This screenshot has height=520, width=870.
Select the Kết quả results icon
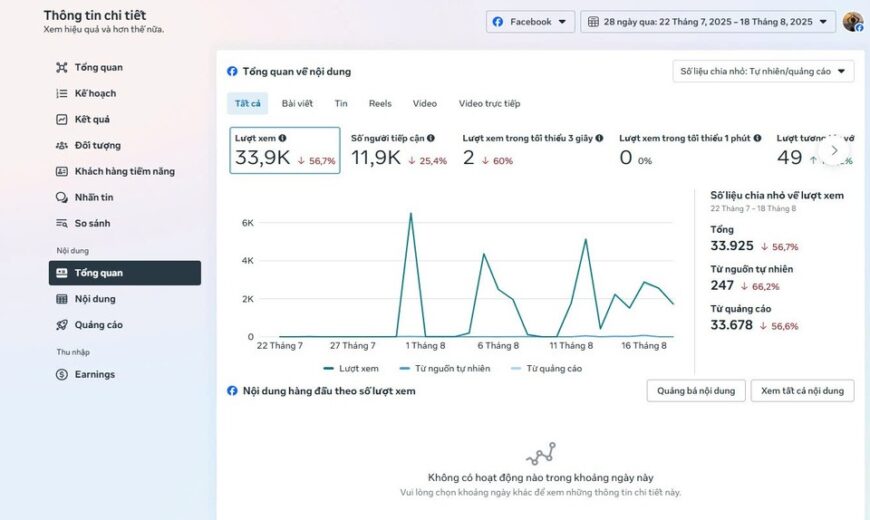coord(62,120)
